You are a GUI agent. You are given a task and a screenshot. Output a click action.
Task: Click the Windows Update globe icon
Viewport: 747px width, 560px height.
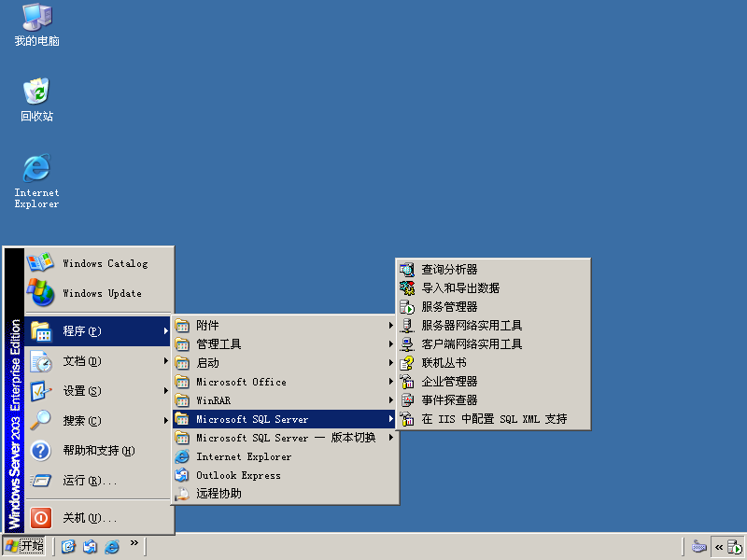click(40, 292)
